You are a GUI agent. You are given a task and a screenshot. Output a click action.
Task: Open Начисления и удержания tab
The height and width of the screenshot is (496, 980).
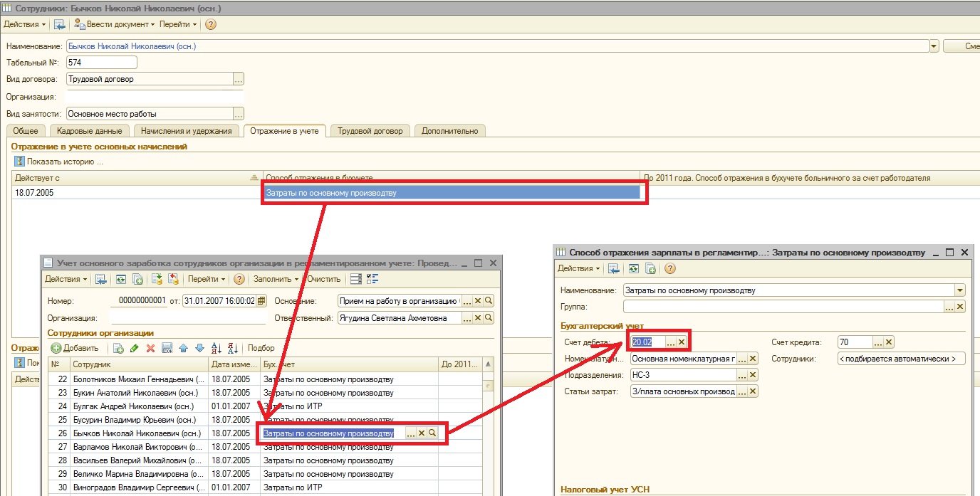tap(186, 131)
